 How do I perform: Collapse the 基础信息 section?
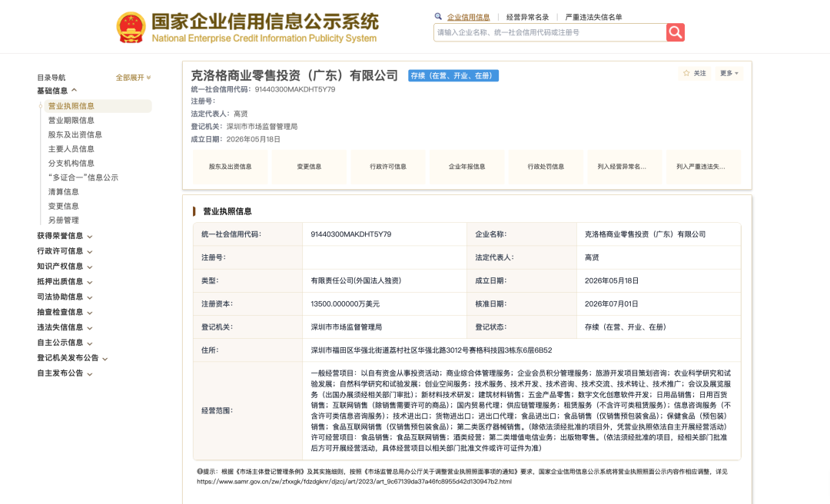point(57,91)
